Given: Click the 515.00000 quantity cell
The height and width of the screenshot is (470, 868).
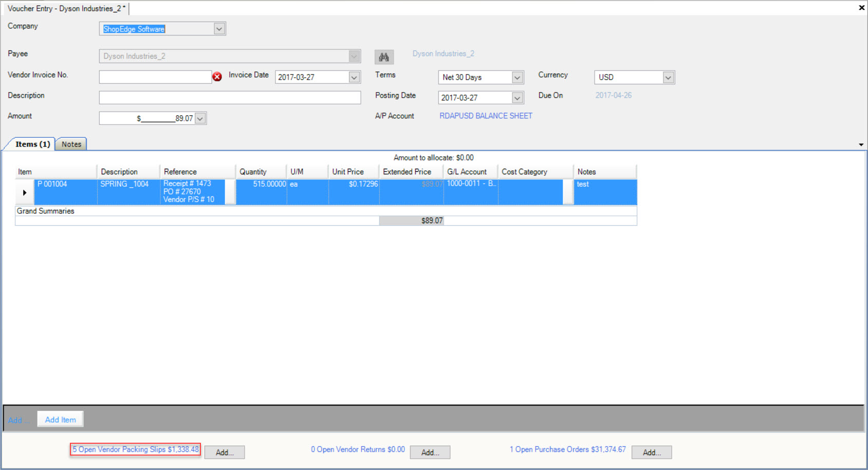Looking at the screenshot, I should (262, 192).
